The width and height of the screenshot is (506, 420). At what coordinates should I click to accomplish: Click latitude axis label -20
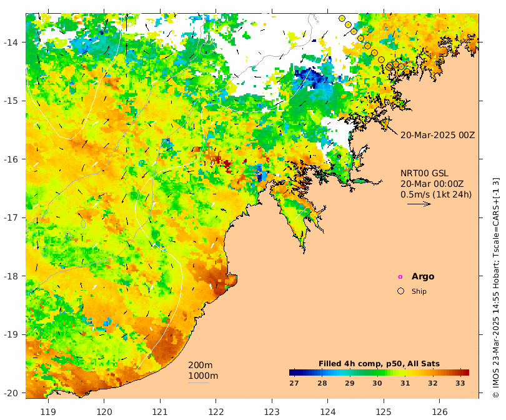click(x=11, y=393)
